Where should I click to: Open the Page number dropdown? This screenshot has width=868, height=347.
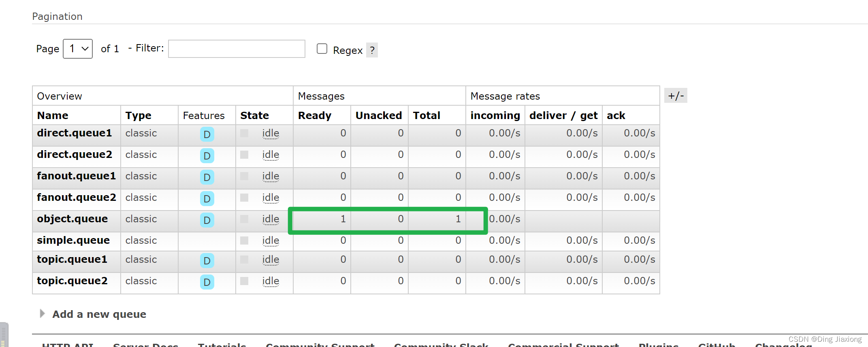click(x=78, y=49)
